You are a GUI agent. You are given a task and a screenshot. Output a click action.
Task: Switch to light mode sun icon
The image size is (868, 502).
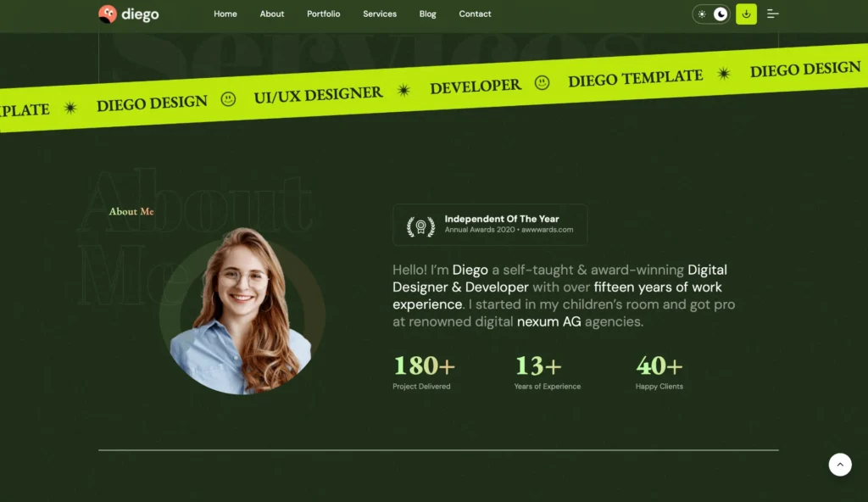pyautogui.click(x=702, y=14)
